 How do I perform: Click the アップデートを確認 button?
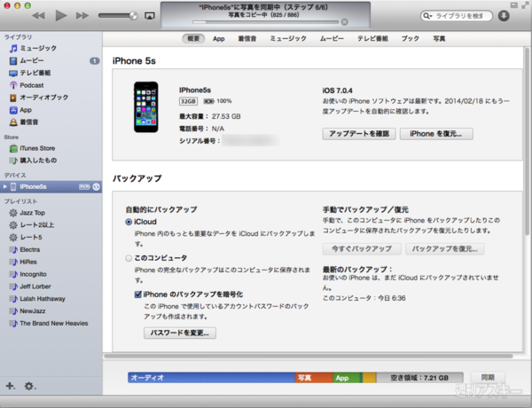click(x=359, y=134)
